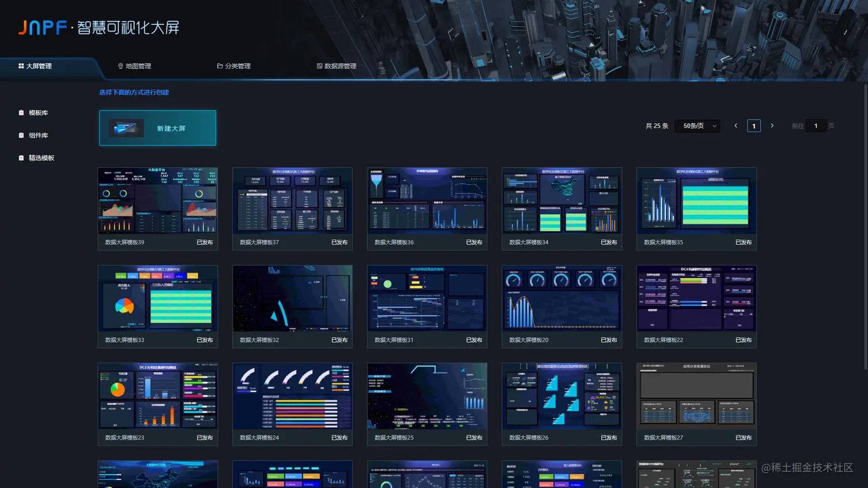Go to previous page with left arrow

(736, 126)
